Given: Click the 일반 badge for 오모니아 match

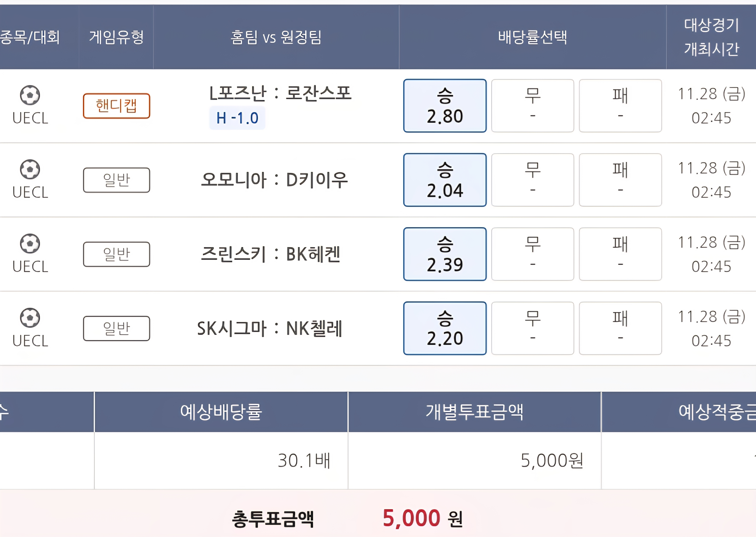Looking at the screenshot, I should coord(116,180).
